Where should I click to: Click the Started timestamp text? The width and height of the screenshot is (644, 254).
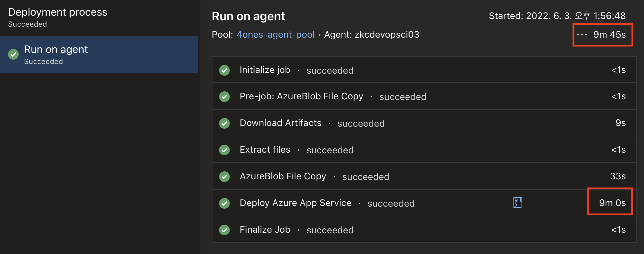pos(557,16)
